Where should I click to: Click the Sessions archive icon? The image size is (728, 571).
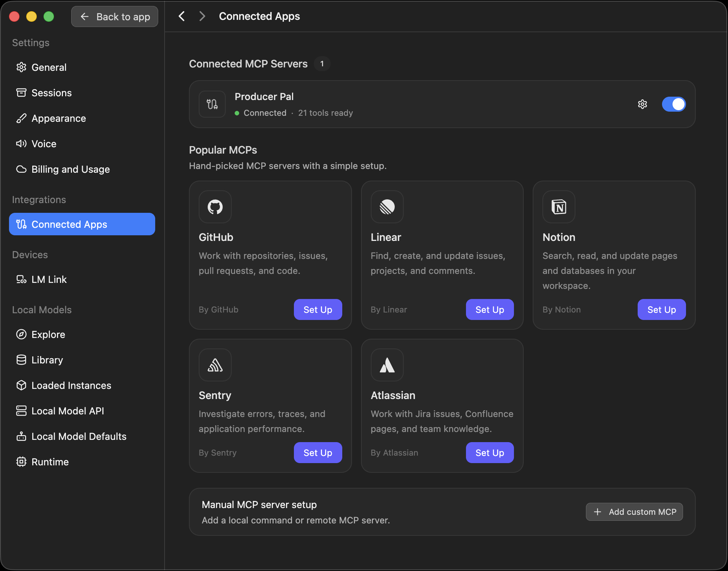click(x=21, y=93)
